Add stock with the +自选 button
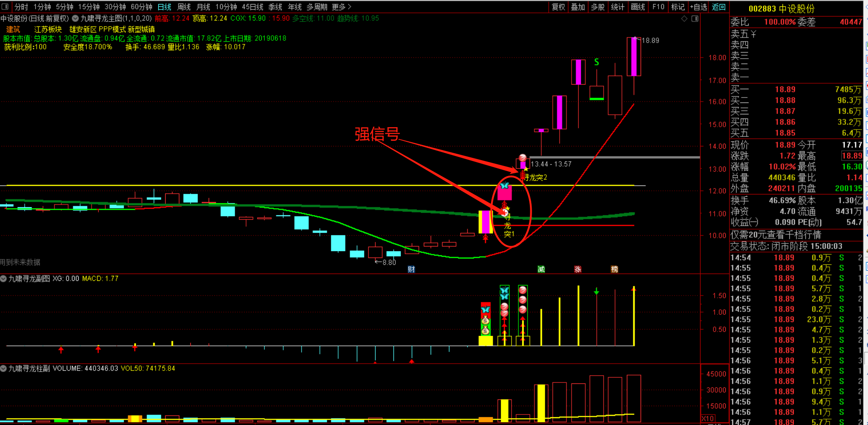The width and height of the screenshot is (868, 425). pyautogui.click(x=698, y=7)
